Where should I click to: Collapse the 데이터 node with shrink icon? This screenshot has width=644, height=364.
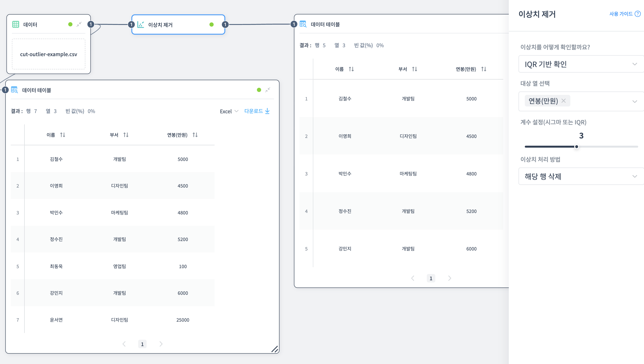click(79, 24)
